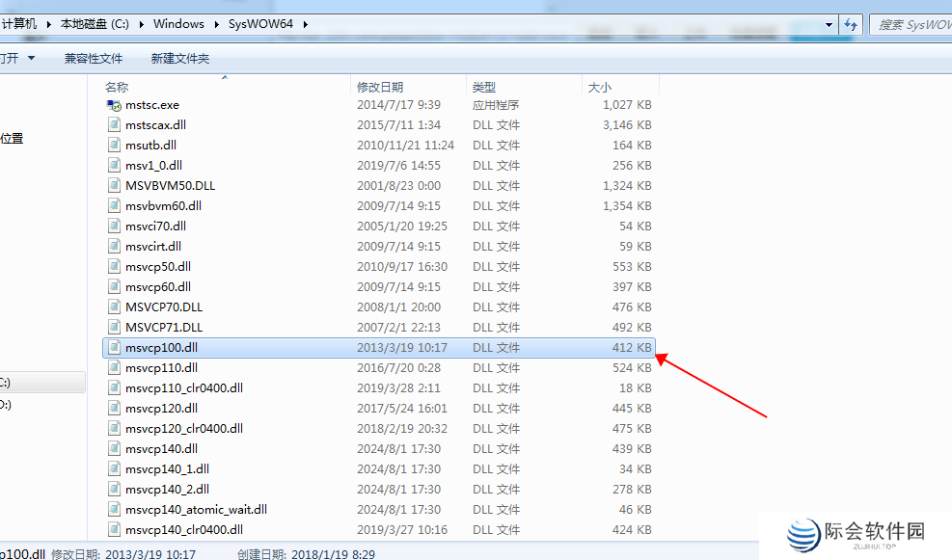952x560 pixels.
Task: Click the 兼容性文件 toolbar button
Action: tap(94, 59)
